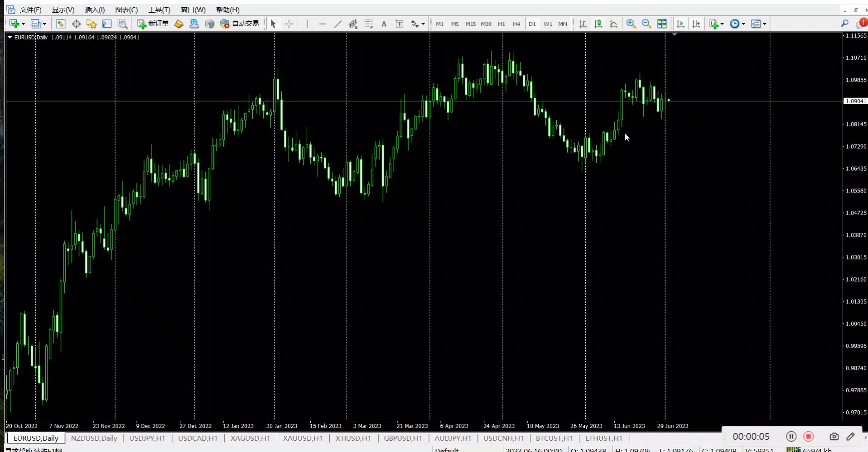Image resolution: width=868 pixels, height=452 pixels.
Task: Switch to the NZDUSD,Daily chart tab
Action: pyautogui.click(x=94, y=438)
